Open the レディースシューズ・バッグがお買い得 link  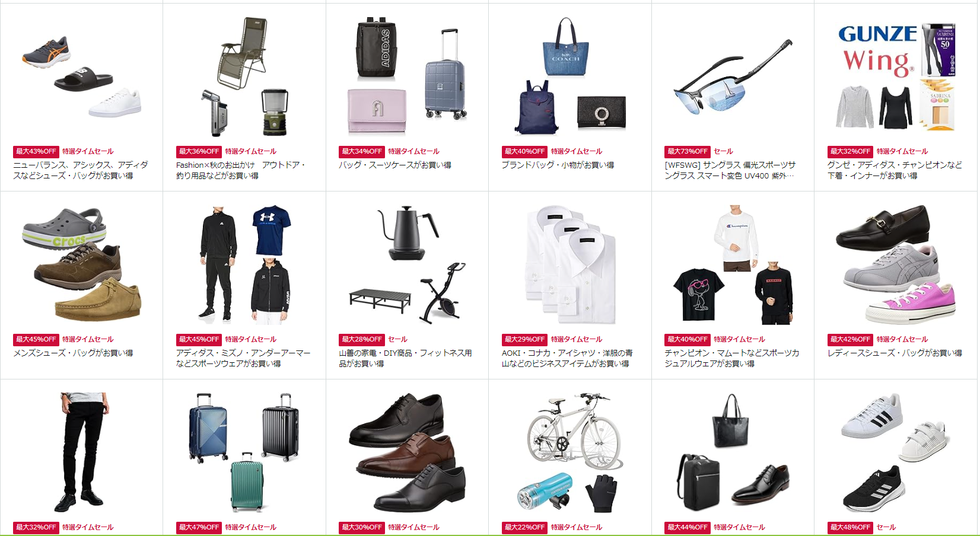click(895, 353)
